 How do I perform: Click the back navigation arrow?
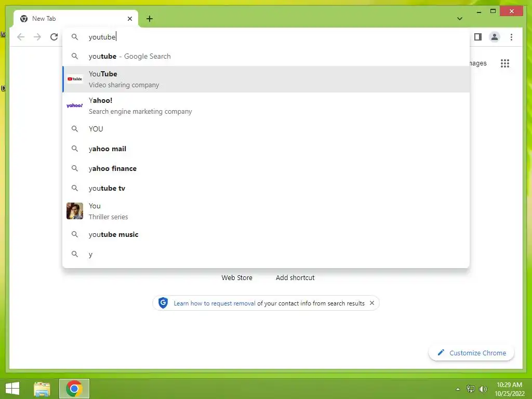coord(21,37)
